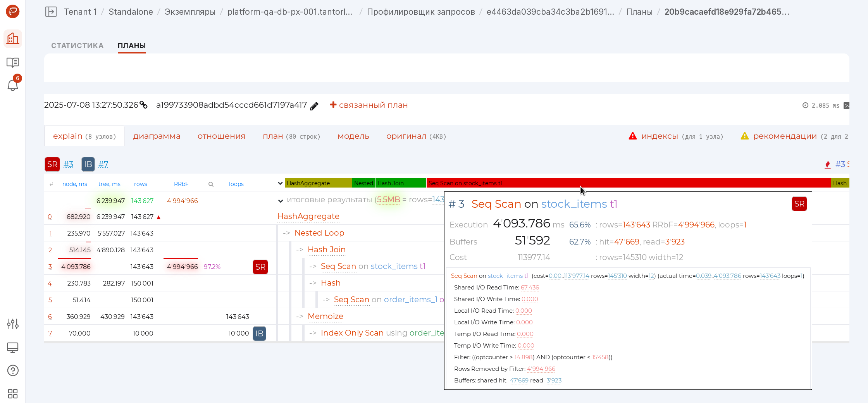Open the рекомендации tab
This screenshot has height=403, width=868.
(785, 136)
